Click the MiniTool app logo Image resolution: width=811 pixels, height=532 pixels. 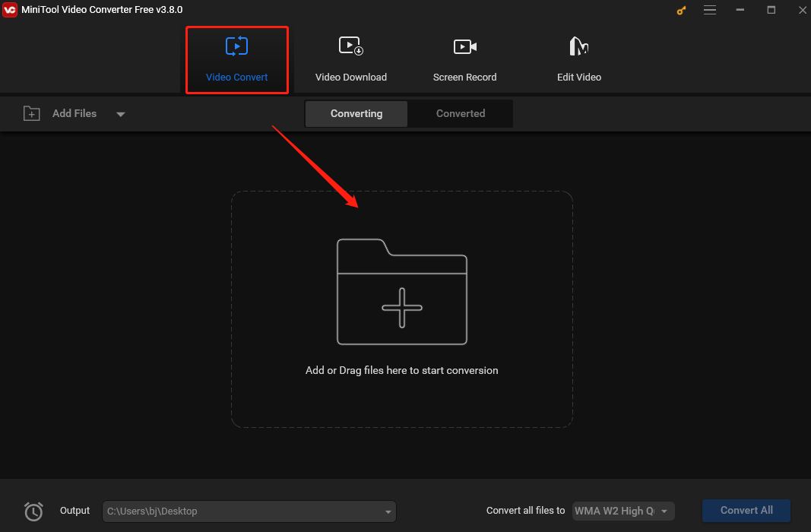click(x=10, y=10)
